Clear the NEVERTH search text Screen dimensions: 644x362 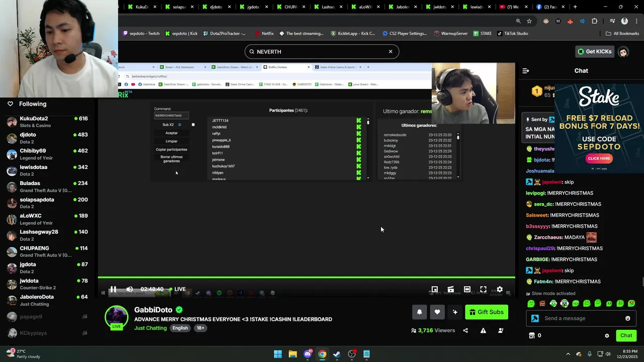[390, 51]
